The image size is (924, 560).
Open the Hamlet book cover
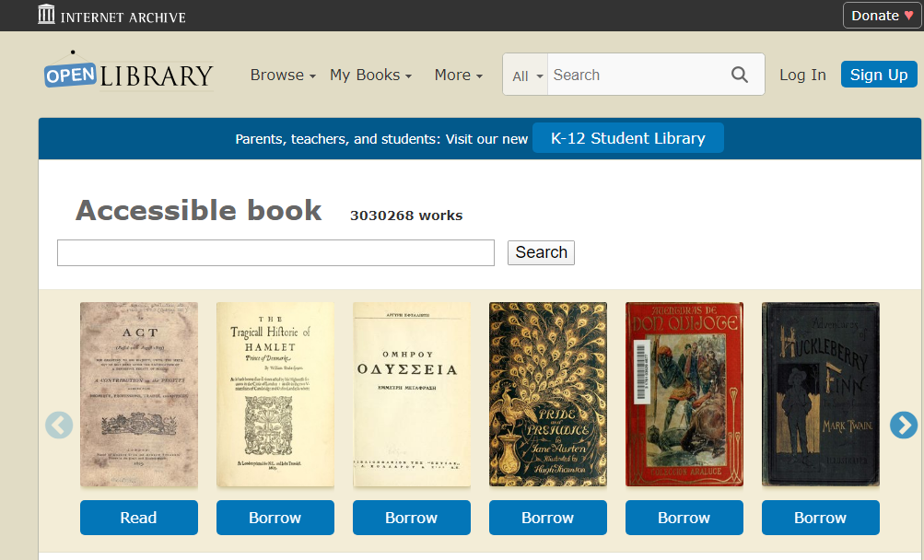click(x=275, y=394)
